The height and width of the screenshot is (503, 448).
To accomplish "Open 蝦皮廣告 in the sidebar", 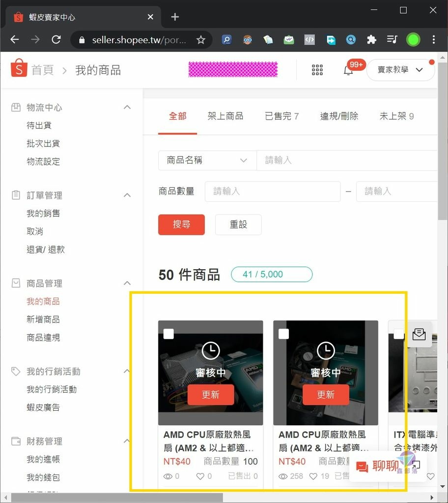I will tap(43, 407).
